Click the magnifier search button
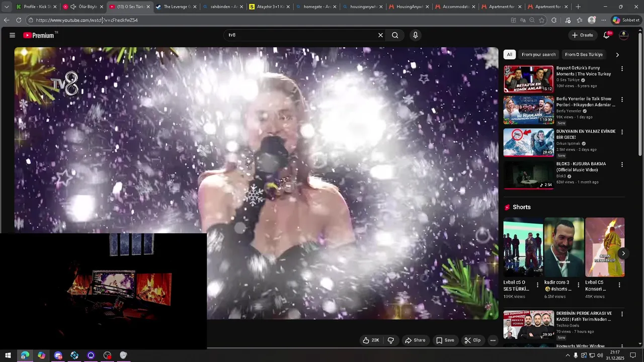This screenshot has height=362, width=644. [x=395, y=35]
